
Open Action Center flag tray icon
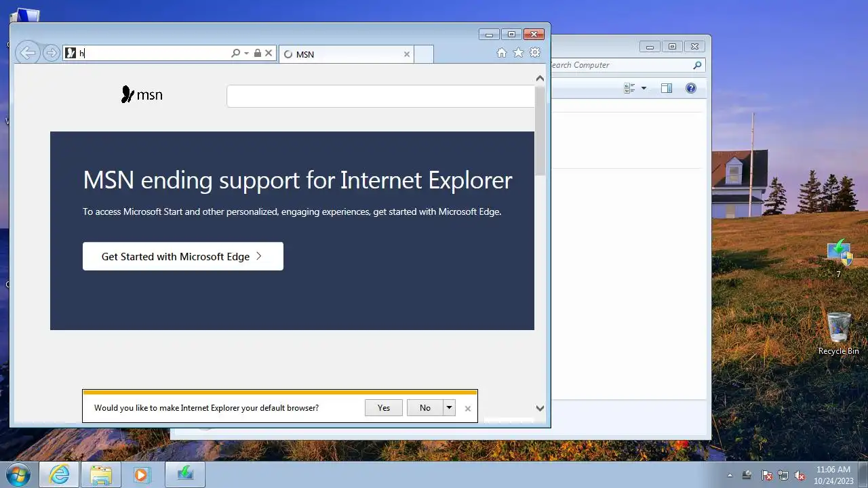(767, 475)
